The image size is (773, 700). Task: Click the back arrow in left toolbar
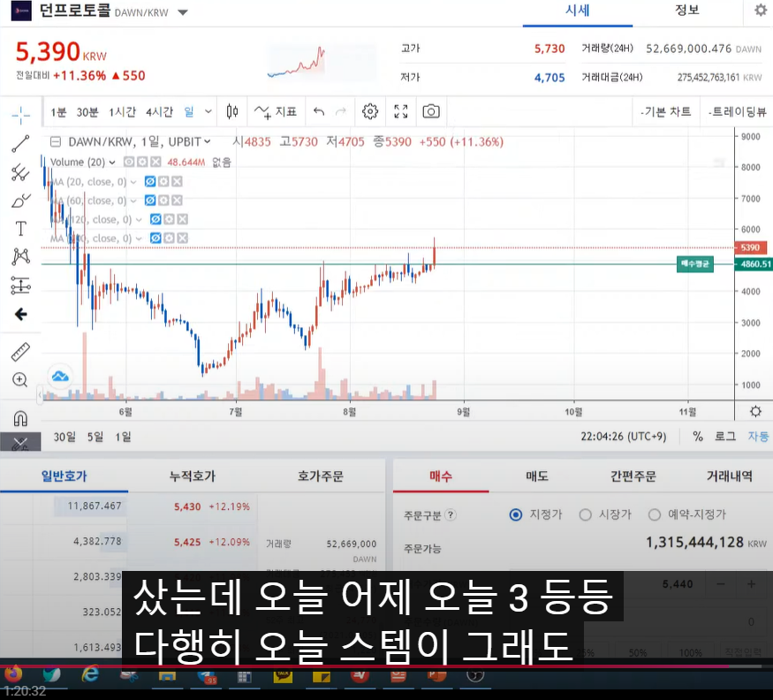[20, 315]
